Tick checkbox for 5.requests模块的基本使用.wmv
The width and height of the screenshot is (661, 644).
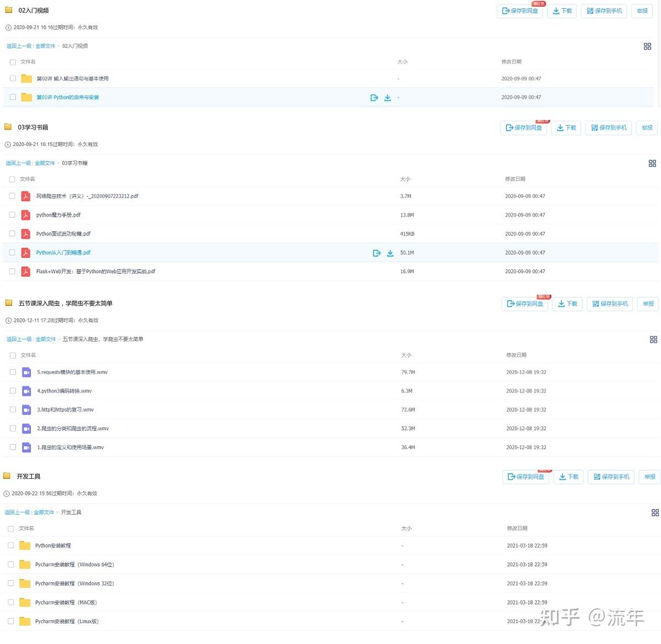tap(13, 372)
